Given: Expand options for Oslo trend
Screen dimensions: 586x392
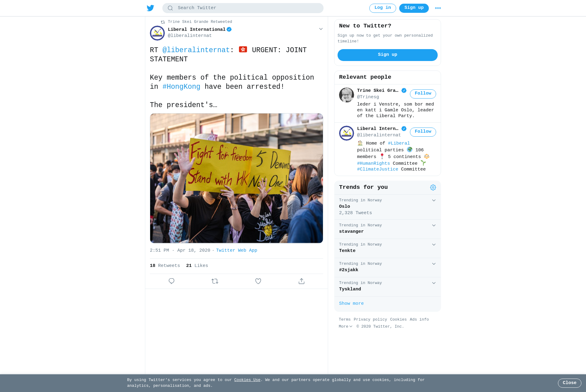Looking at the screenshot, I should point(434,200).
